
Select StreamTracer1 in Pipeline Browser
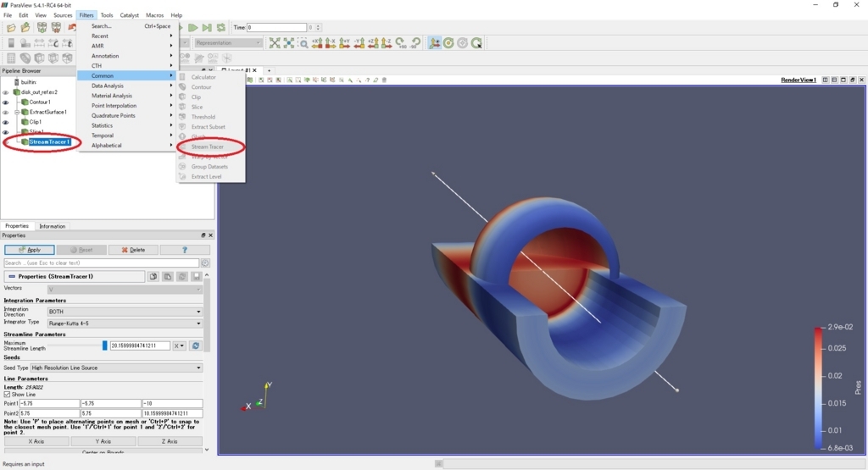pos(49,142)
